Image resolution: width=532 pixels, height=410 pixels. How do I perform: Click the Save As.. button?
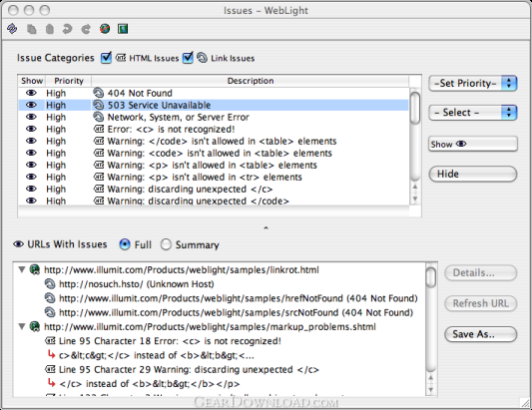pos(480,334)
